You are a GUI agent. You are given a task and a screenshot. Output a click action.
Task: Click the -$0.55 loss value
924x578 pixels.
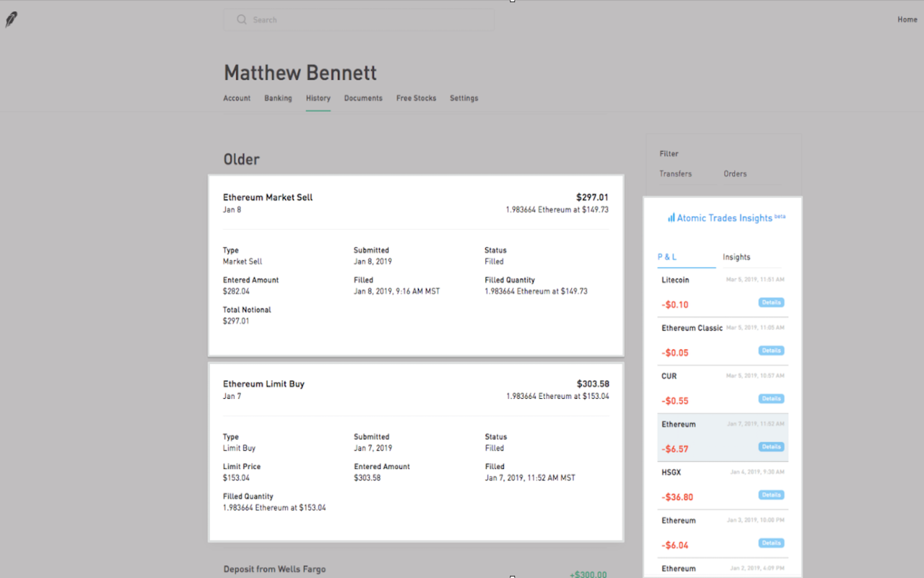tap(675, 401)
